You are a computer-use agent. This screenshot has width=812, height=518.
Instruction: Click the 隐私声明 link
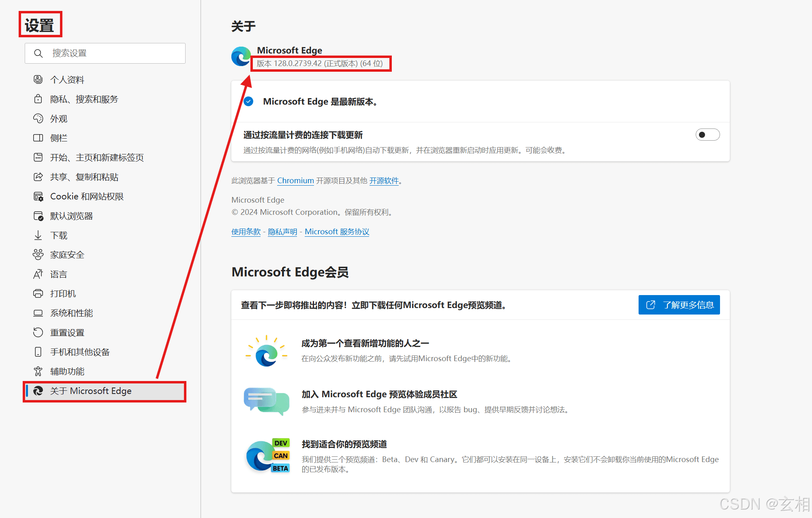click(282, 232)
